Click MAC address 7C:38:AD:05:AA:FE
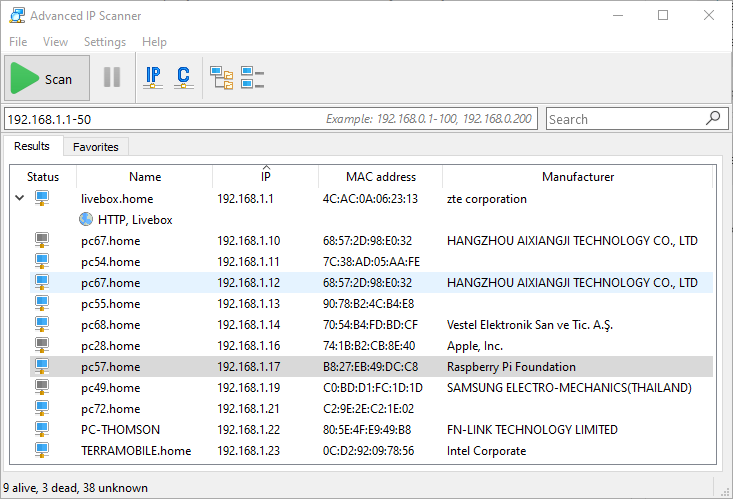 point(371,262)
